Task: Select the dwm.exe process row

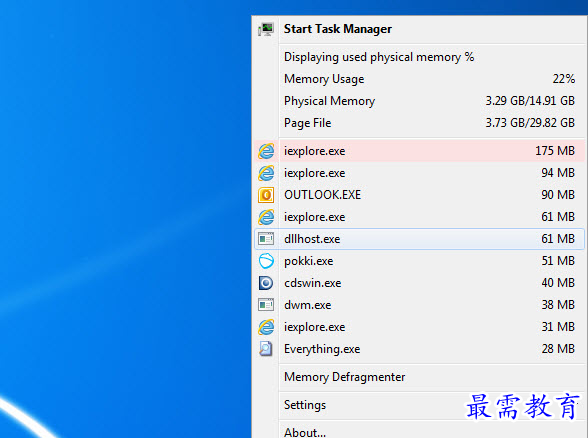Action: click(x=420, y=305)
